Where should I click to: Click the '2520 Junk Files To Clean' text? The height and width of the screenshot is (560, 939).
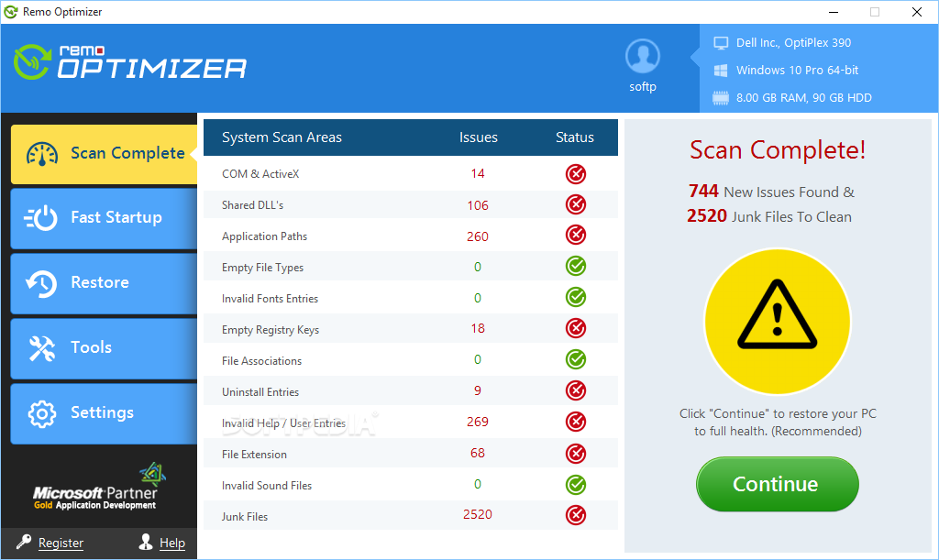coord(769,216)
